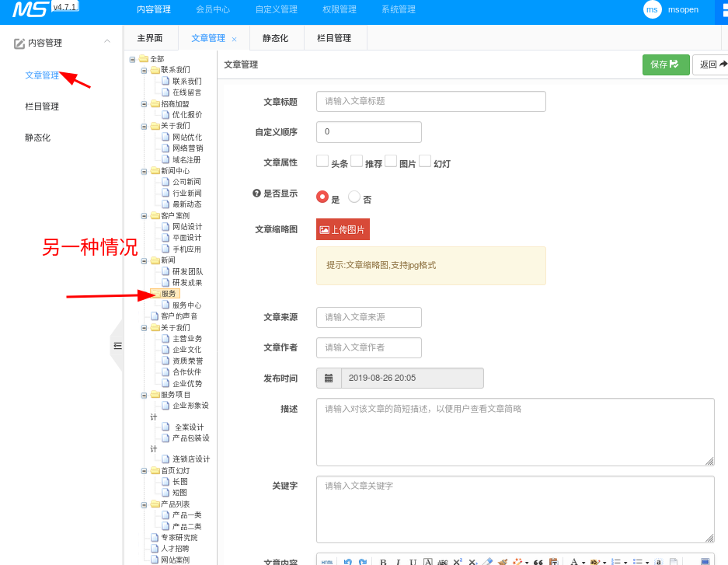The image size is (728, 565).
Task: Open 权限管理 in top navigation
Action: pyautogui.click(x=340, y=10)
